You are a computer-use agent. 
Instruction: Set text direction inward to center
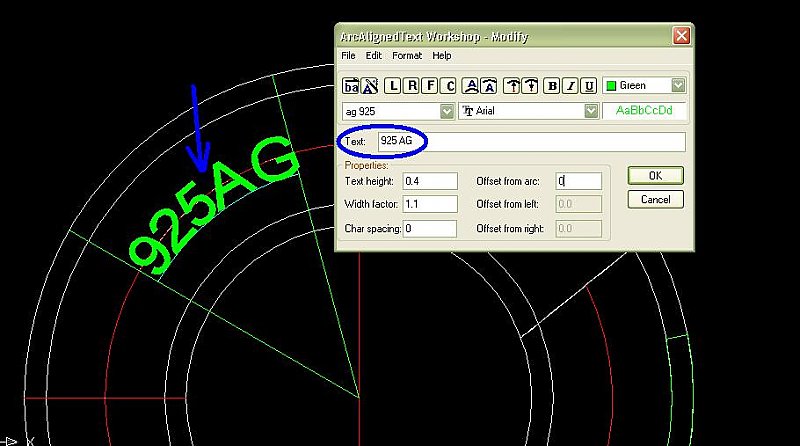(x=531, y=86)
